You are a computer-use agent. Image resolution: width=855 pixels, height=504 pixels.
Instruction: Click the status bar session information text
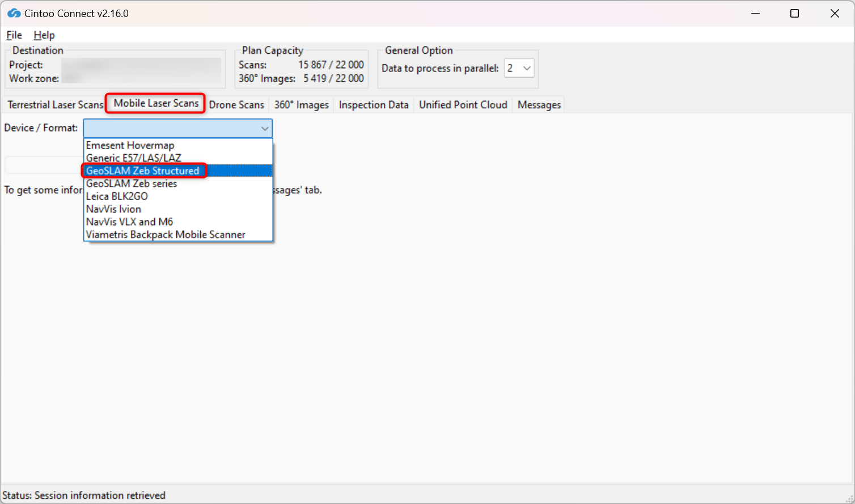[84, 495]
